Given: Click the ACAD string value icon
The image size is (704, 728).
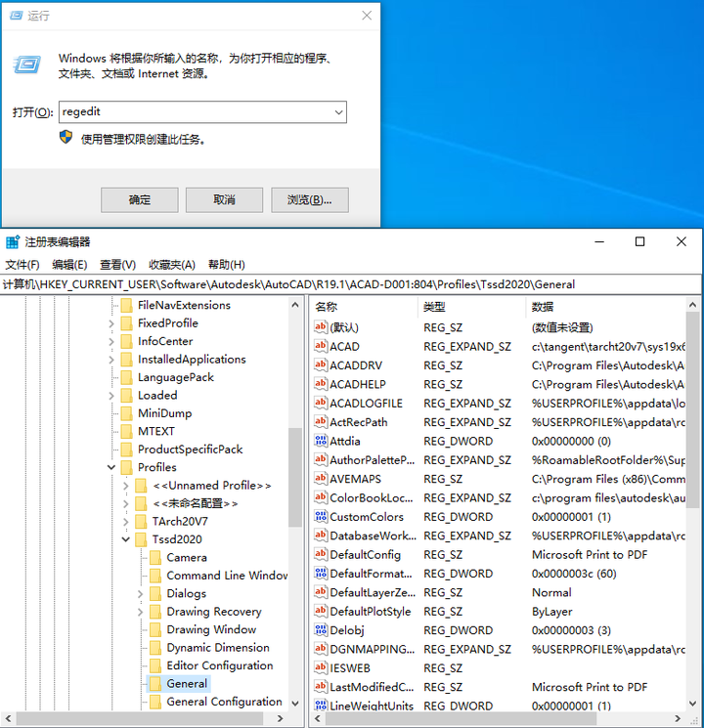Looking at the screenshot, I should (x=320, y=346).
